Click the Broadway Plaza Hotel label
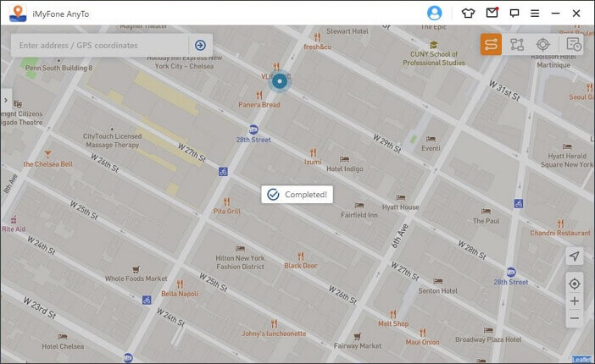Screen dimensions: 595x364 click(x=488, y=339)
